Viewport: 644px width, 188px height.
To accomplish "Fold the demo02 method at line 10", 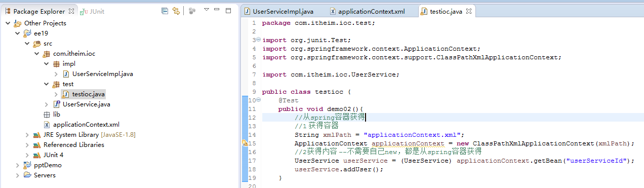I will (258, 100).
